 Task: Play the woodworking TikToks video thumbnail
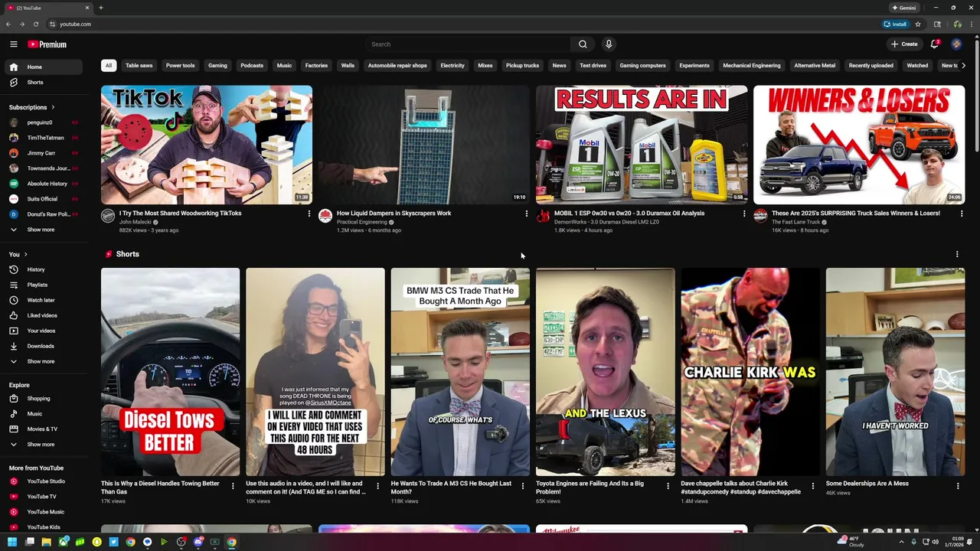(x=207, y=145)
